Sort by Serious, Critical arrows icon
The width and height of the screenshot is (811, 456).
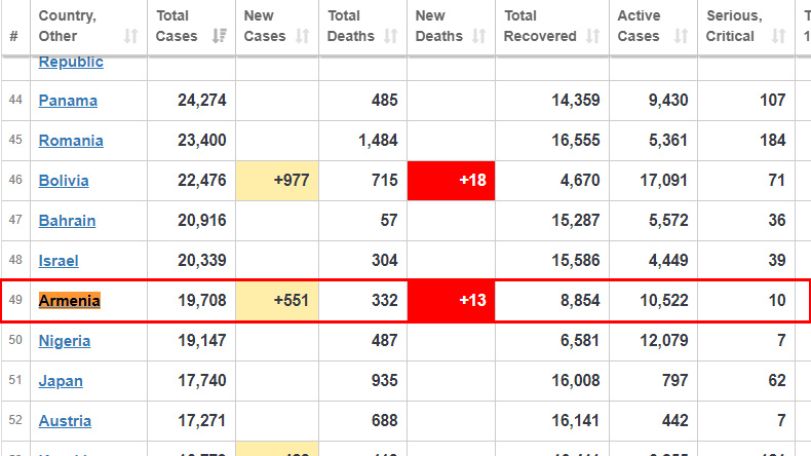pos(778,36)
